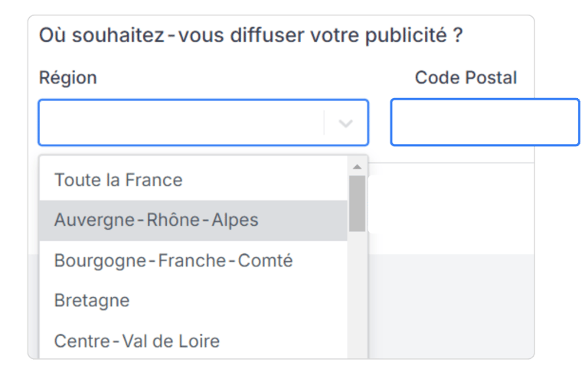Click the gray panel area right of the list
The height and width of the screenshot is (392, 588).
[452, 306]
